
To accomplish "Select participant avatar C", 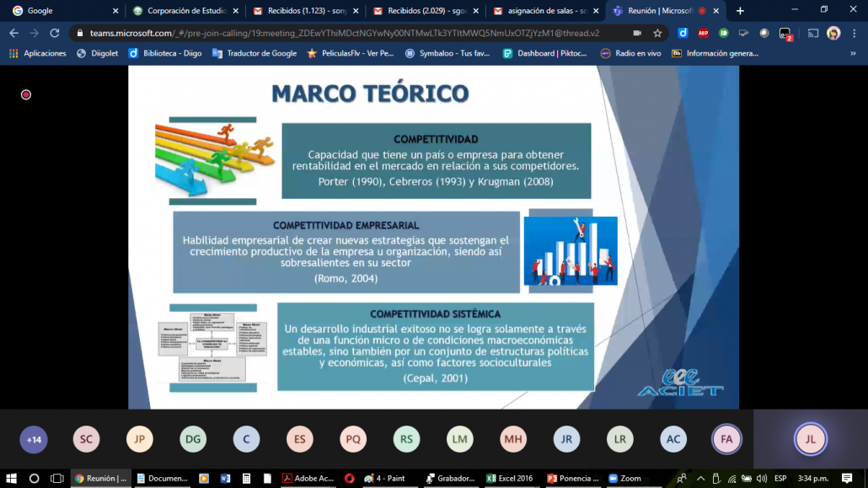I will (x=246, y=439).
